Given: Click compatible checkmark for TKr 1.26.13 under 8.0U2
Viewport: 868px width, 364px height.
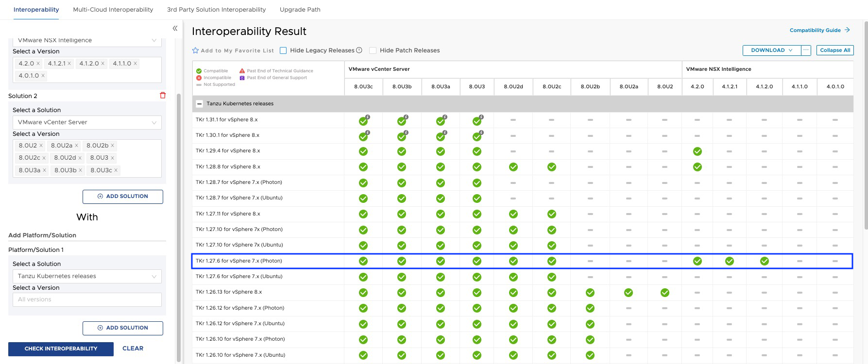Looking at the screenshot, I should point(664,293).
